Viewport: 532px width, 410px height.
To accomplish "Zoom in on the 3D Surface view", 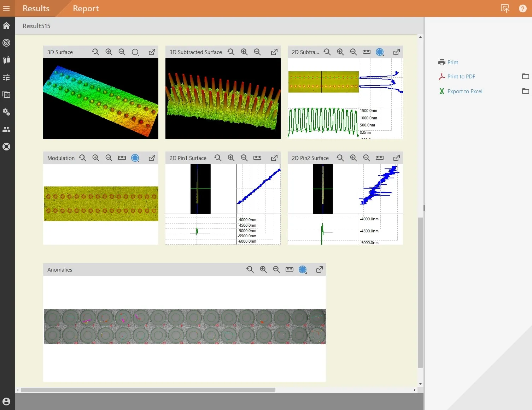I will [x=109, y=52].
